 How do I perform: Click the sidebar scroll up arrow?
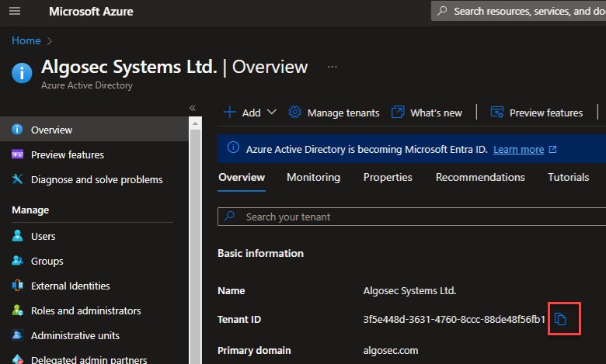[195, 123]
